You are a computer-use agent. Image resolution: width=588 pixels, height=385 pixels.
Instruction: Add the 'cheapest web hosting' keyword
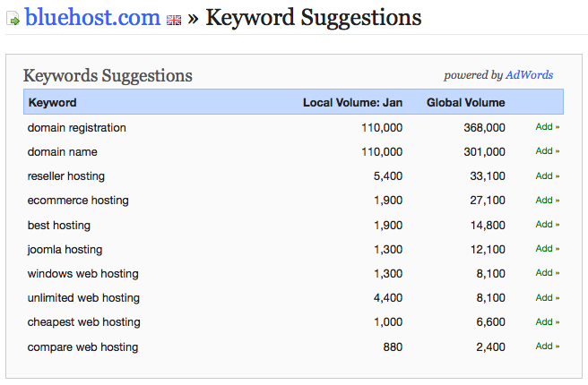click(x=548, y=322)
